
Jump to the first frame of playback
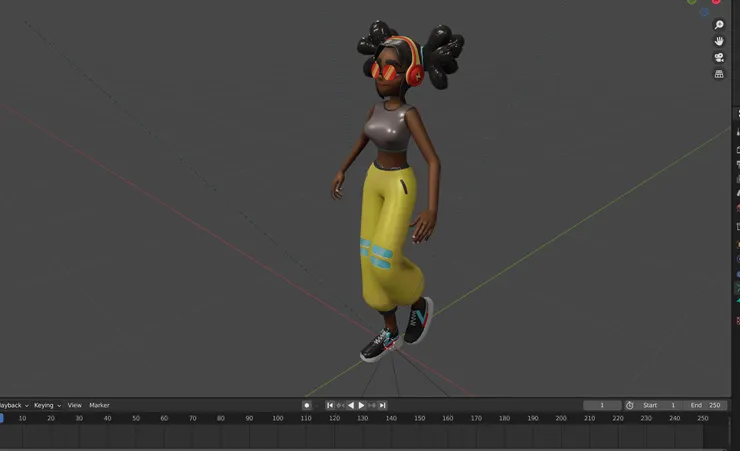click(330, 405)
